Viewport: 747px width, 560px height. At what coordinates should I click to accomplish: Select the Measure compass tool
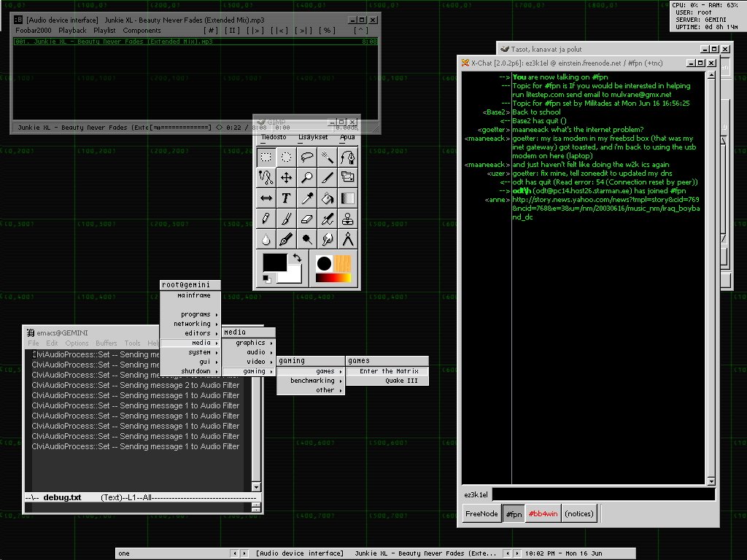(x=348, y=239)
